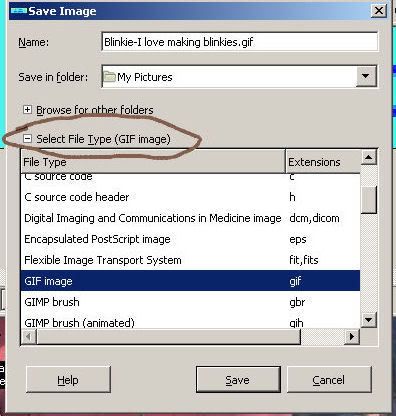Click the Save Image title bar icon
This screenshot has height=416, width=396.
tap(19, 11)
